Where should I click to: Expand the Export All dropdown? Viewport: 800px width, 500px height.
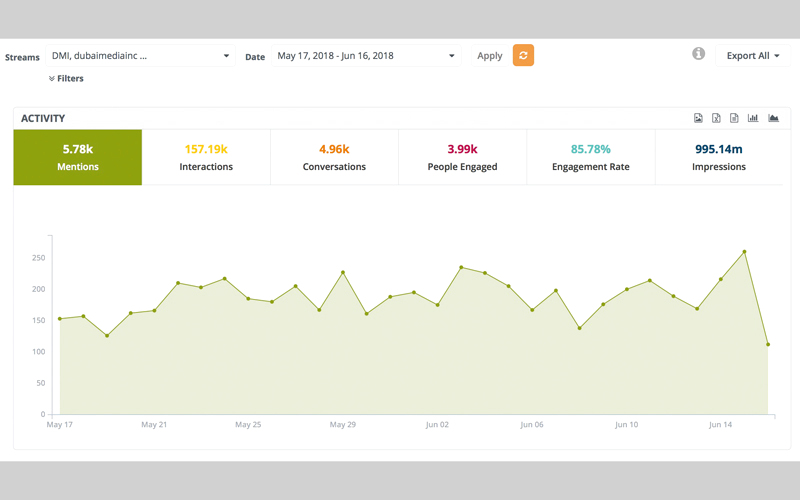pyautogui.click(x=753, y=56)
